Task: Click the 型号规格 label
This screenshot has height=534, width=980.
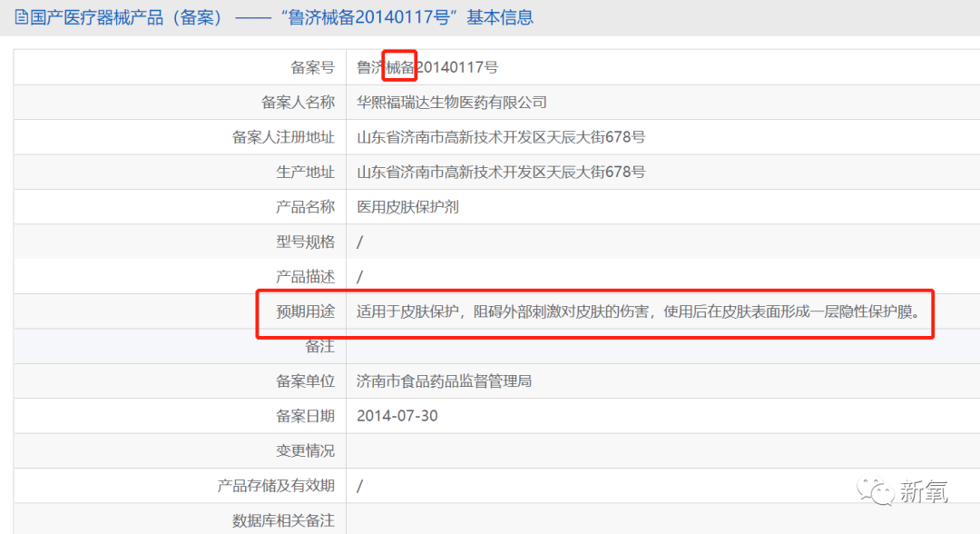Action: click(x=306, y=242)
